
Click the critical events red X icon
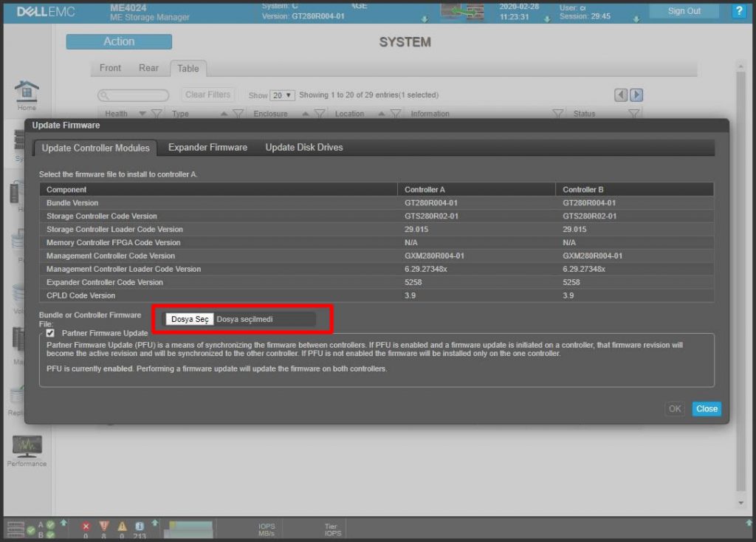(86, 526)
